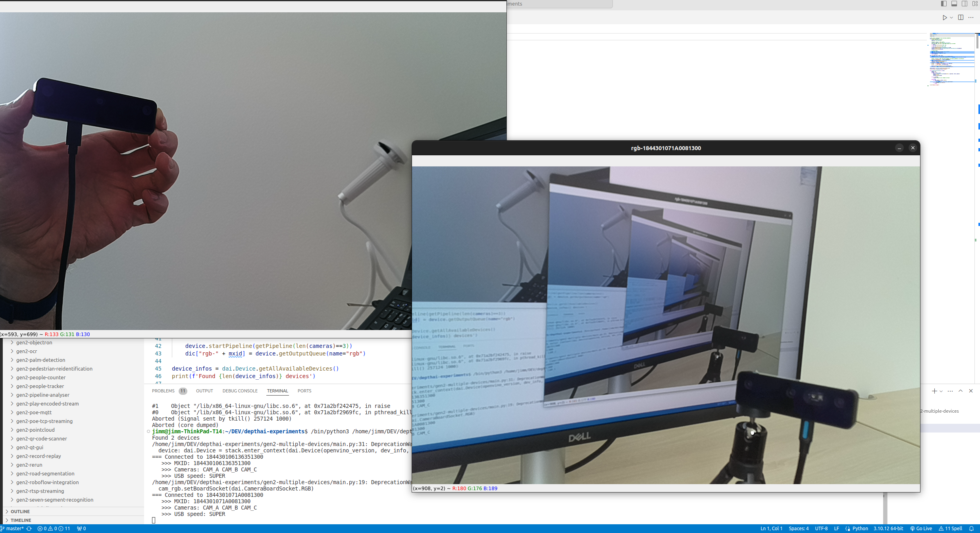
Task: Click the code minimap preview
Action: [951, 60]
